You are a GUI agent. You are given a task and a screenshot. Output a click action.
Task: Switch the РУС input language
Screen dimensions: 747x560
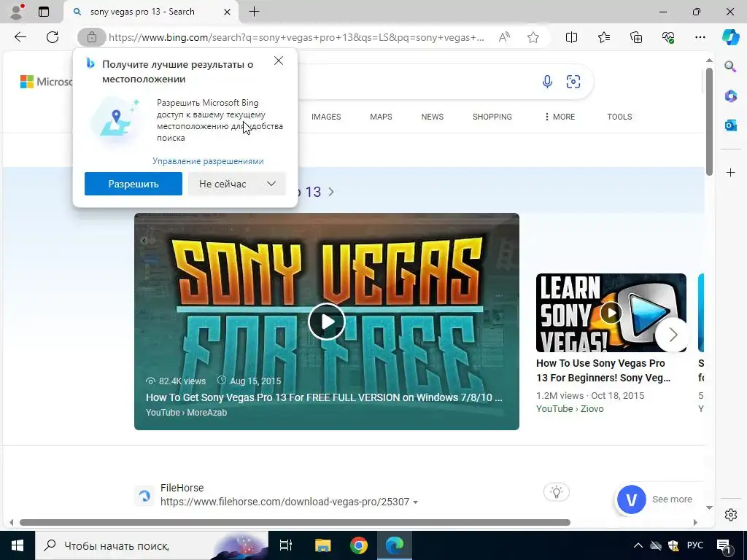(x=694, y=545)
